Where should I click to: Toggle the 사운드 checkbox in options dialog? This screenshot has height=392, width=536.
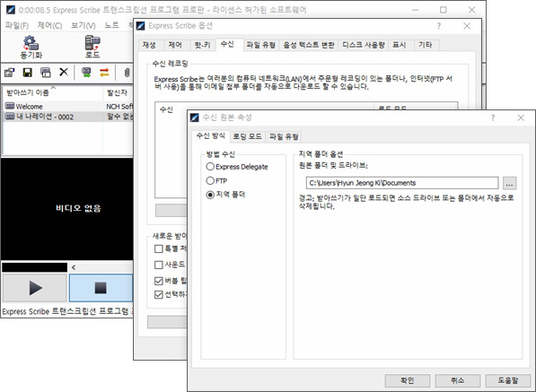pyautogui.click(x=158, y=265)
